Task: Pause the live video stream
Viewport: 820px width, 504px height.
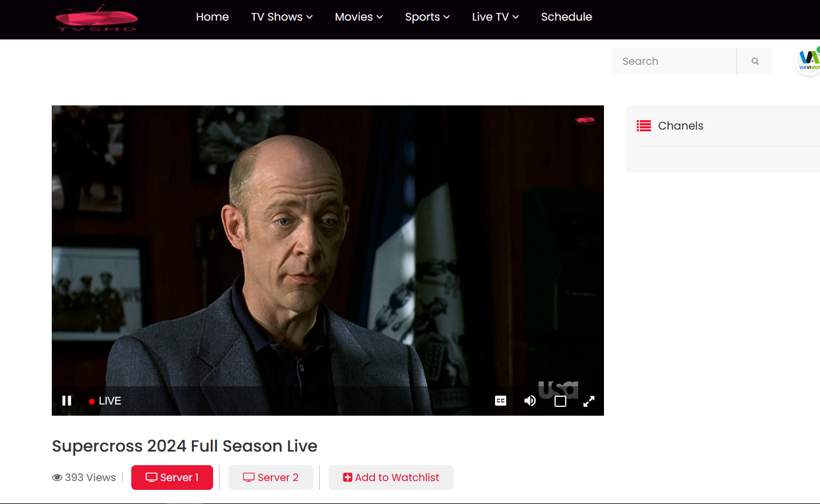Action: [67, 401]
